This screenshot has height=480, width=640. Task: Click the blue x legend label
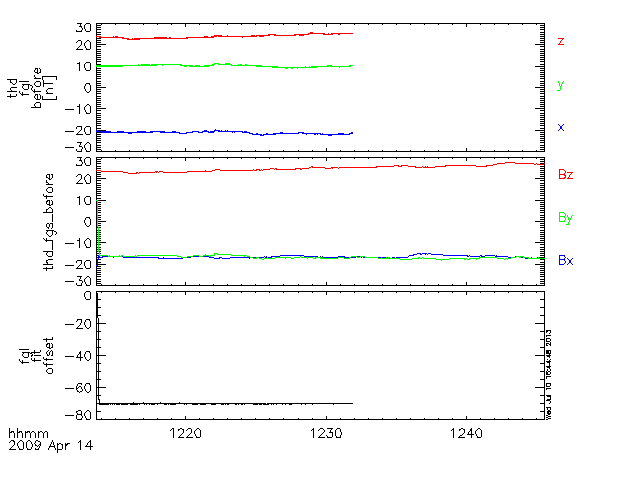(x=561, y=127)
